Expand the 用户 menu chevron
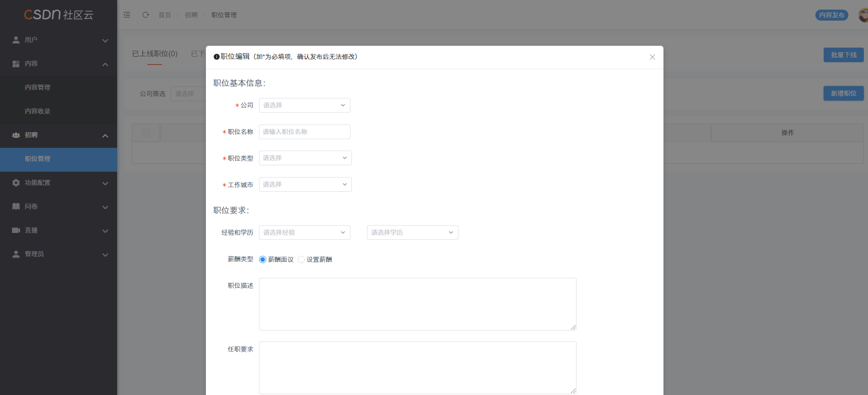Image resolution: width=868 pixels, height=395 pixels. click(105, 41)
